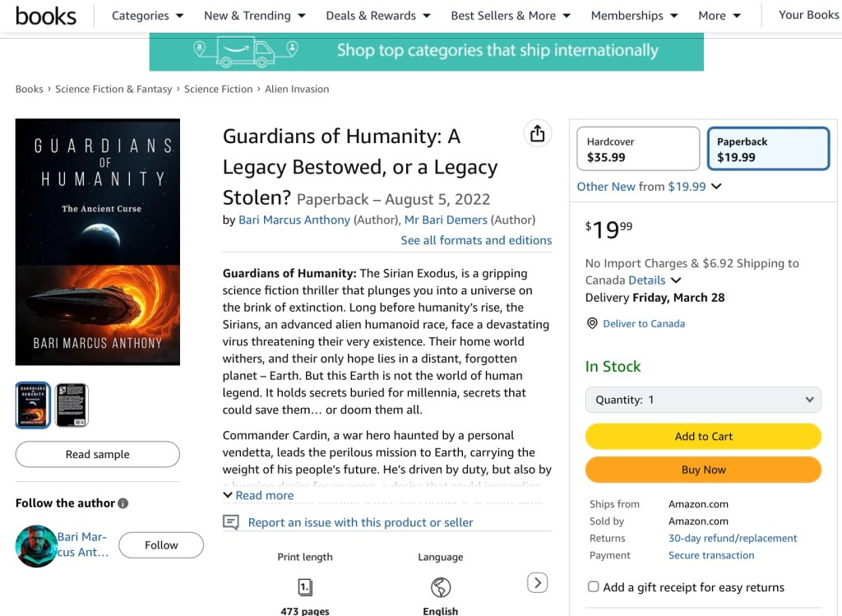Open Best Sellers & More menu
The image size is (842, 616).
(511, 16)
